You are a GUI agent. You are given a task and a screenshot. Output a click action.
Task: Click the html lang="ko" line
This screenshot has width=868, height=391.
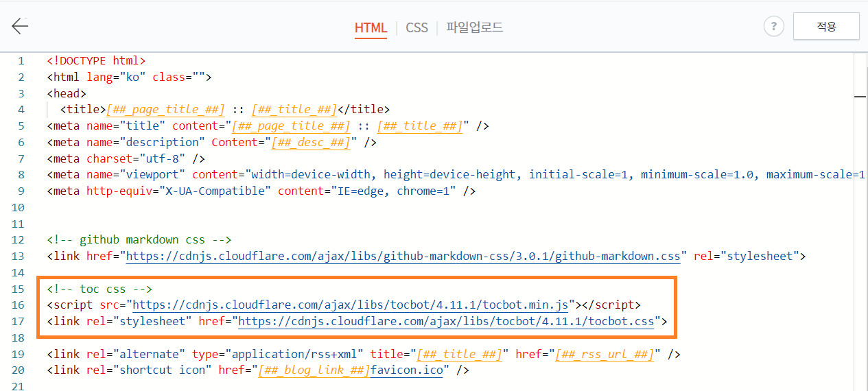(x=129, y=77)
